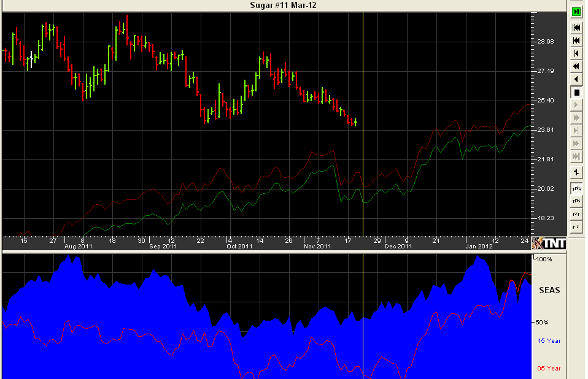588x379 pixels.
Task: Click the TNT logo badge
Action: coord(549,243)
